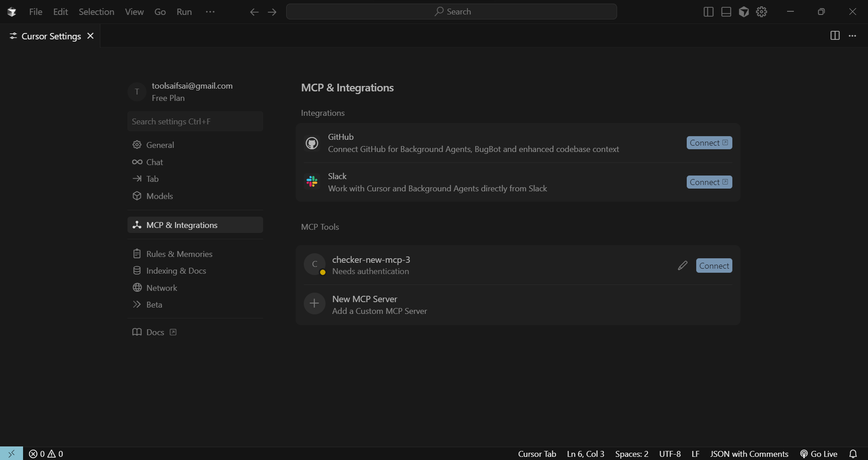The height and width of the screenshot is (460, 868).
Task: Expand the overflow menu ellipsis in menu bar
Action: pyautogui.click(x=210, y=12)
